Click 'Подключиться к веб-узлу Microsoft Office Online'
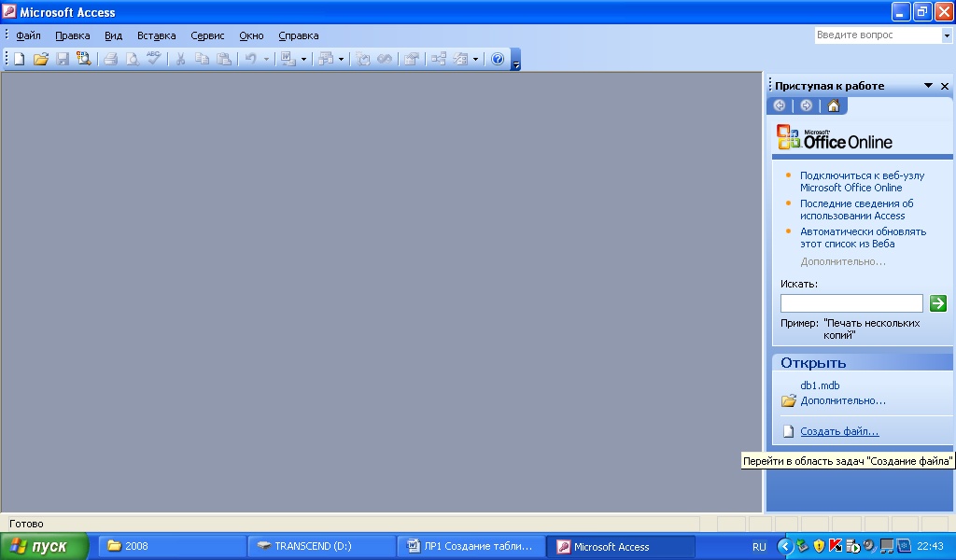956x560 pixels. tap(862, 182)
